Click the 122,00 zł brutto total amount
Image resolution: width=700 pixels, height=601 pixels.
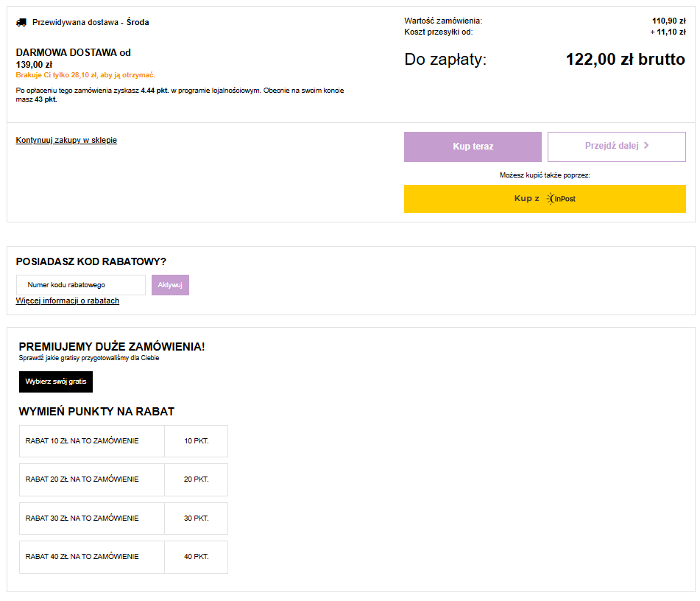(625, 60)
